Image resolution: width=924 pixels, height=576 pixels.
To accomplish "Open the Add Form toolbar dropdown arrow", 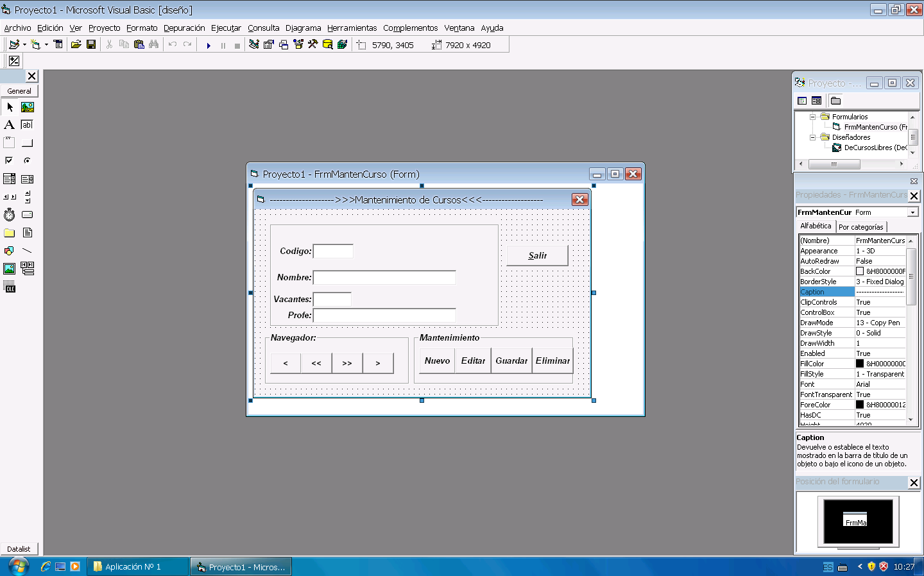I will pyautogui.click(x=46, y=45).
